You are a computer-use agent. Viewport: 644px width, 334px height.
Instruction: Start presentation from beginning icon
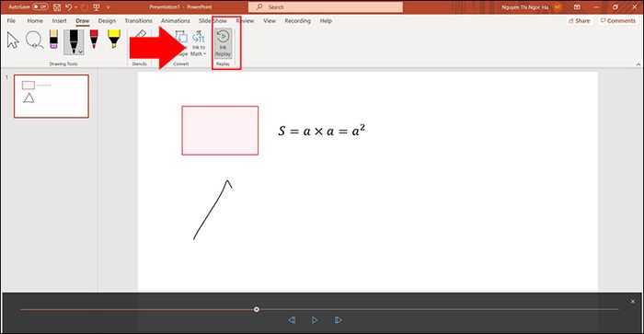click(97, 7)
